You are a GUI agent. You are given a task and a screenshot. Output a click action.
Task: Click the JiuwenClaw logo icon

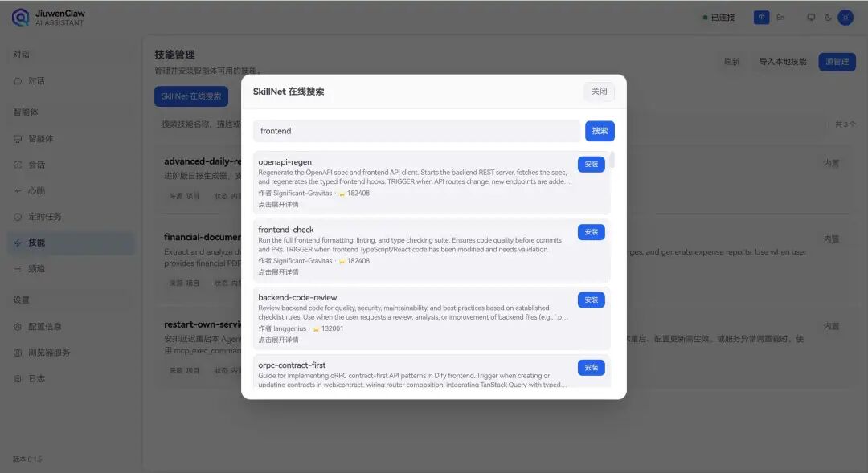point(20,18)
